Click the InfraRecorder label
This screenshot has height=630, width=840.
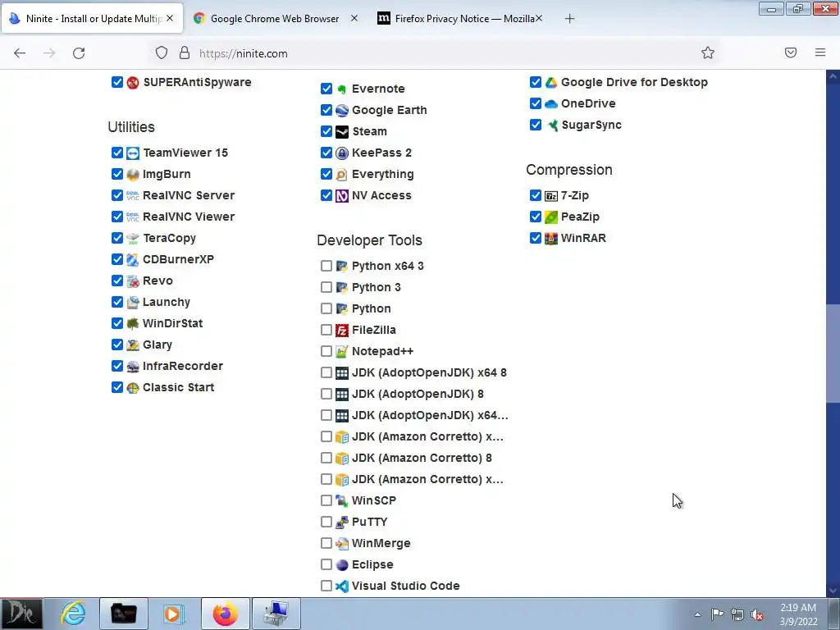click(183, 367)
